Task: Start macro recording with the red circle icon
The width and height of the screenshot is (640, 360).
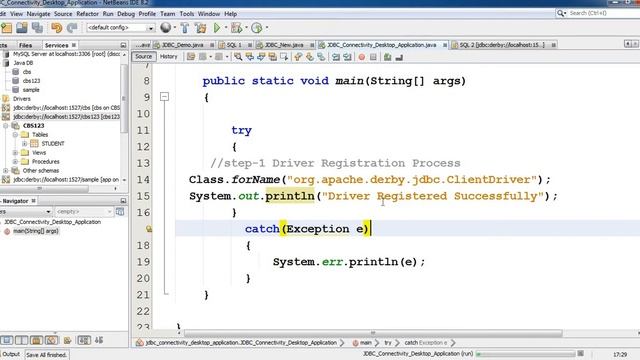Action: (x=362, y=57)
